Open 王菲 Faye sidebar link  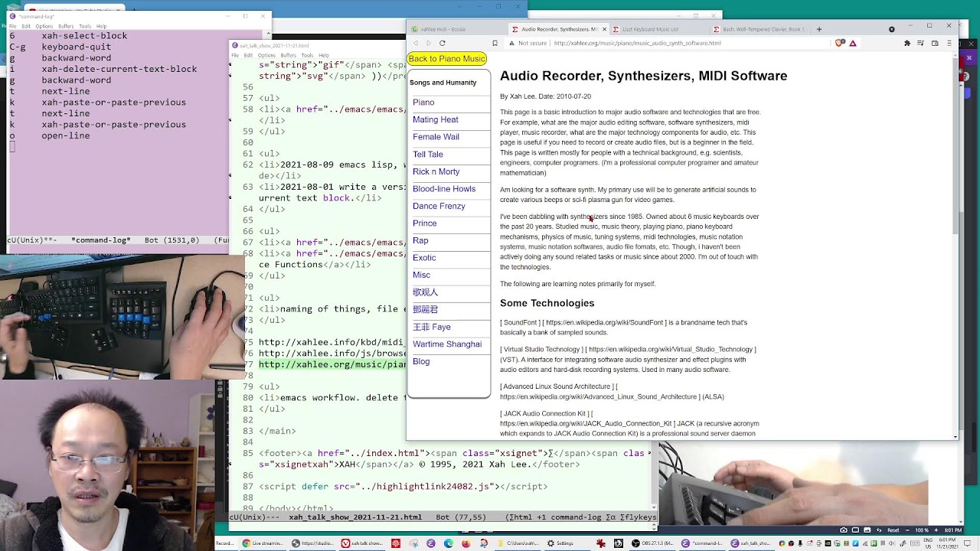pyautogui.click(x=432, y=327)
